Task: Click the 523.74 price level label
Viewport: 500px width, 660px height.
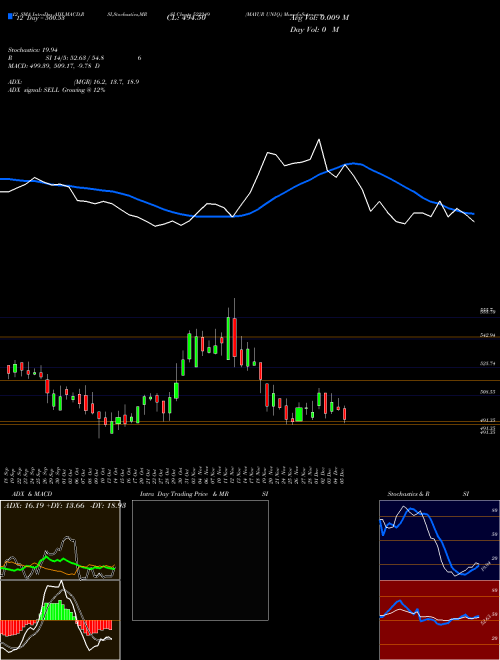Action: pos(488,363)
